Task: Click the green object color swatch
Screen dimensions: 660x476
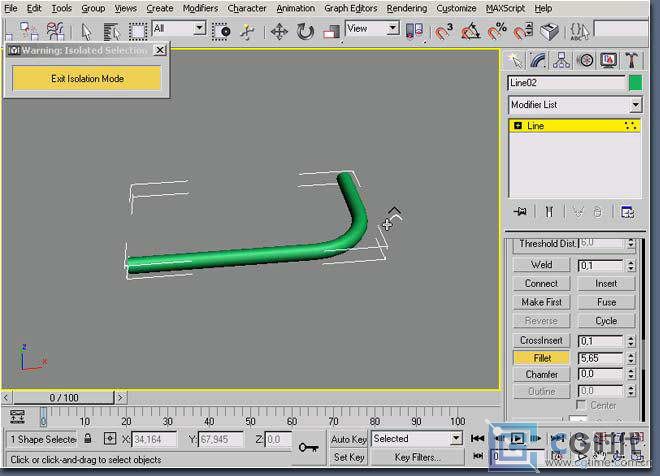Action: pos(635,83)
